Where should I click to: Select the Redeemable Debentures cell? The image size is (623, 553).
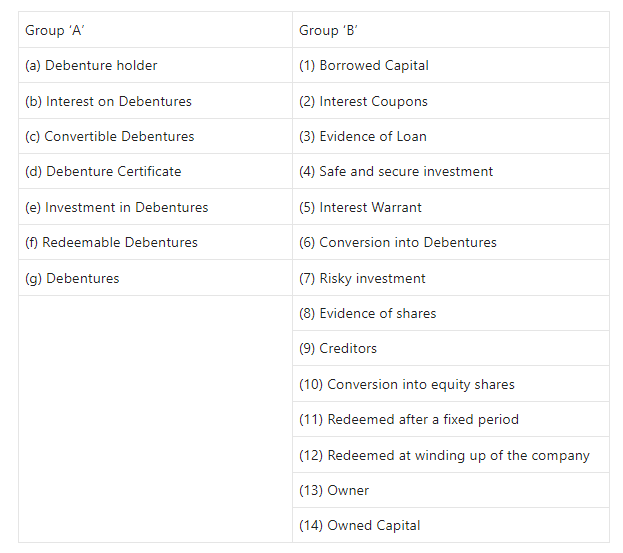click(x=155, y=242)
